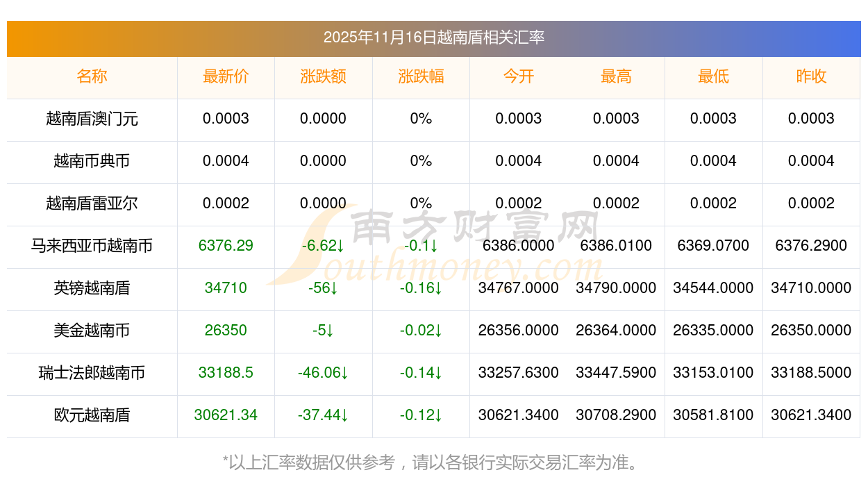Click the 昨收 column header

tap(811, 76)
